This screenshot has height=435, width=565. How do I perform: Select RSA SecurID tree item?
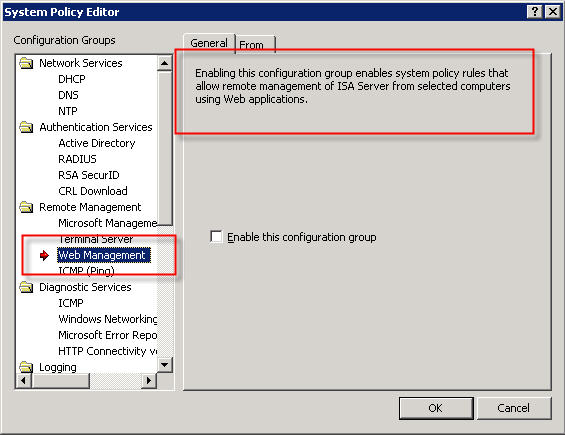89,175
